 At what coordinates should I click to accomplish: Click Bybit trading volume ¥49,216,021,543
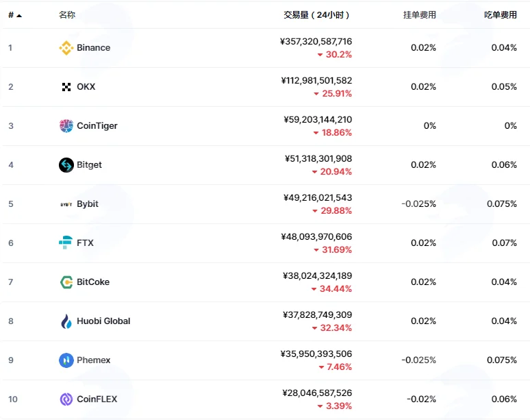tap(318, 198)
